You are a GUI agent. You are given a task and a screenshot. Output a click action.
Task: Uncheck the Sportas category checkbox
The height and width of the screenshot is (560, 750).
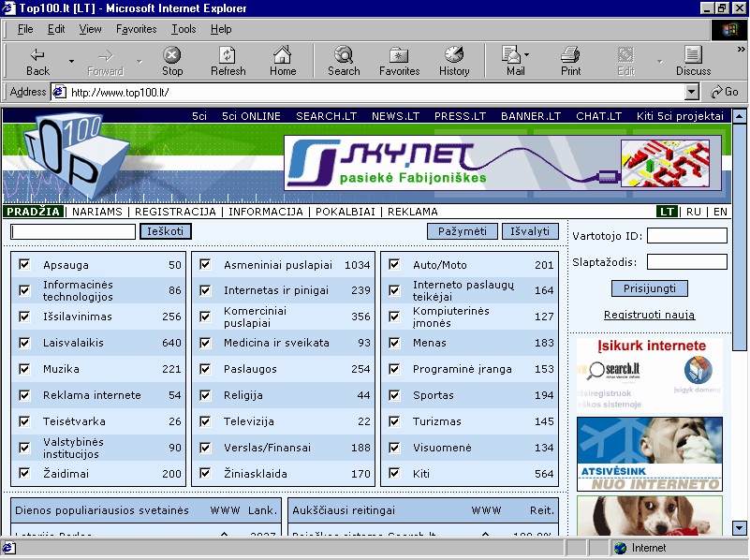(x=394, y=395)
